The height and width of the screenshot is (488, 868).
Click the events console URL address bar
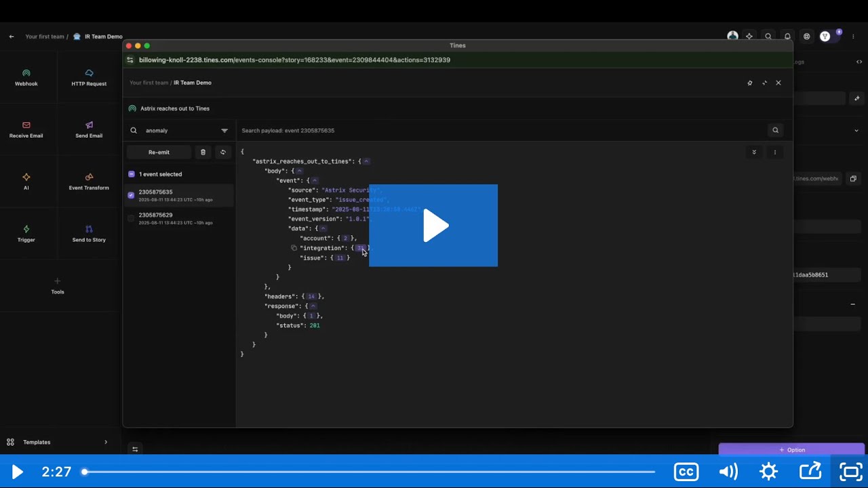click(294, 60)
